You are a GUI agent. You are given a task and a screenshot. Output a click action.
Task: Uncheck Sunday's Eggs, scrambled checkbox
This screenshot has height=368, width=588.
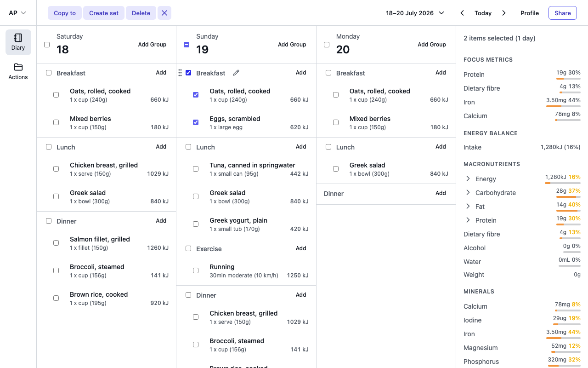196,122
